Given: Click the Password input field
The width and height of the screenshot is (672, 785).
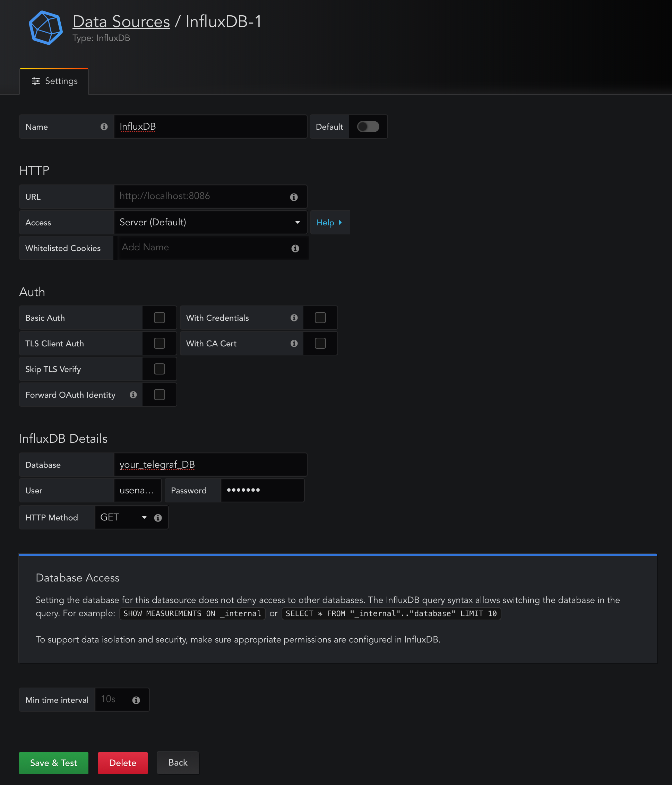Looking at the screenshot, I should pos(262,490).
